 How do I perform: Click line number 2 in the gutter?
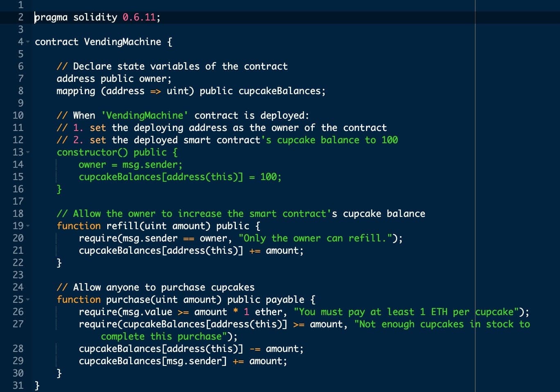pyautogui.click(x=20, y=17)
